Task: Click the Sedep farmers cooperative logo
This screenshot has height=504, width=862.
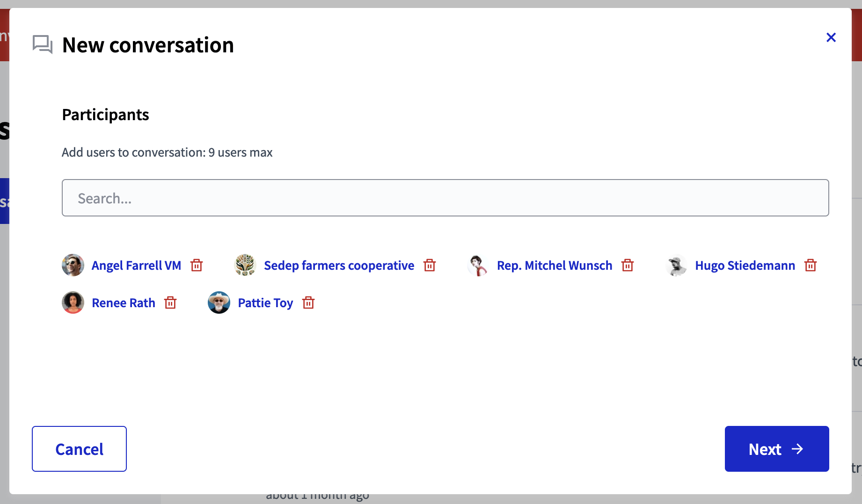Action: tap(244, 265)
